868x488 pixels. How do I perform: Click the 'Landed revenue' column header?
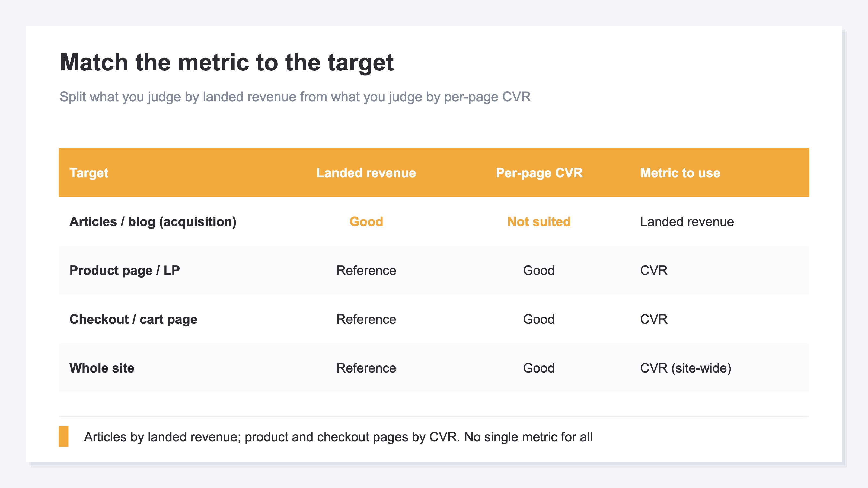(x=366, y=173)
